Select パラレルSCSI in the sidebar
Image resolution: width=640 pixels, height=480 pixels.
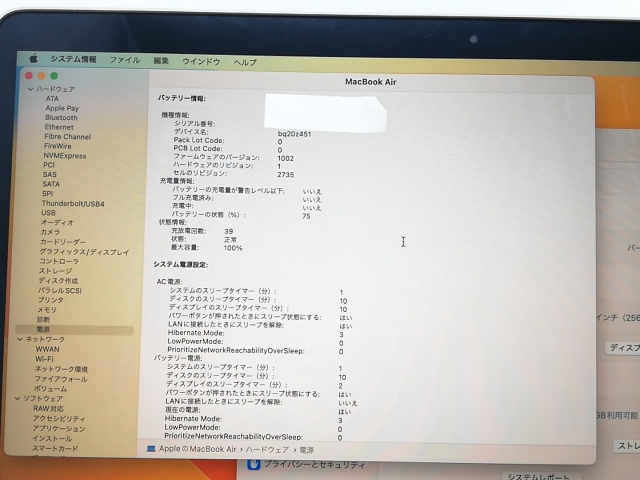(x=60, y=290)
